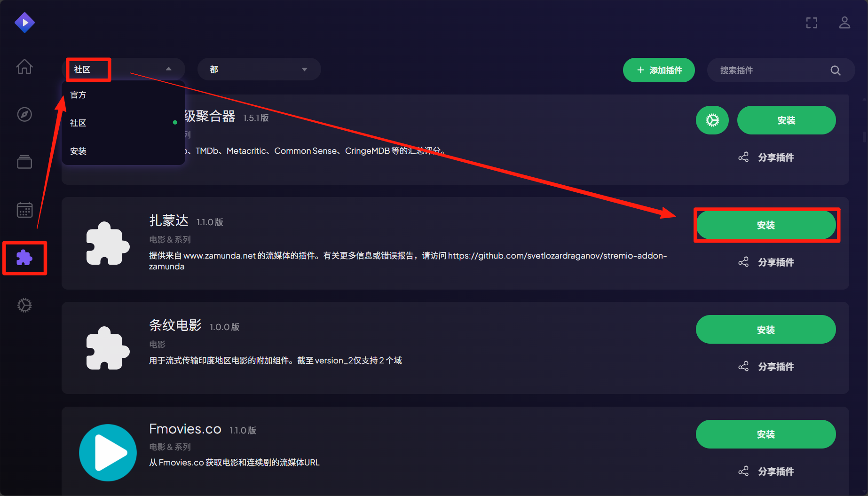The width and height of the screenshot is (868, 496).
Task: Click the green configure gear button
Action: click(x=712, y=120)
